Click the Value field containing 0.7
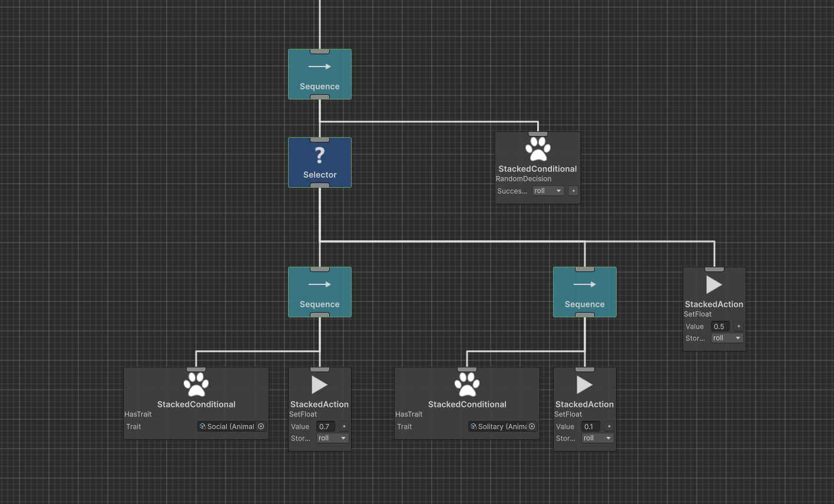This screenshot has width=834, height=504. tap(326, 426)
